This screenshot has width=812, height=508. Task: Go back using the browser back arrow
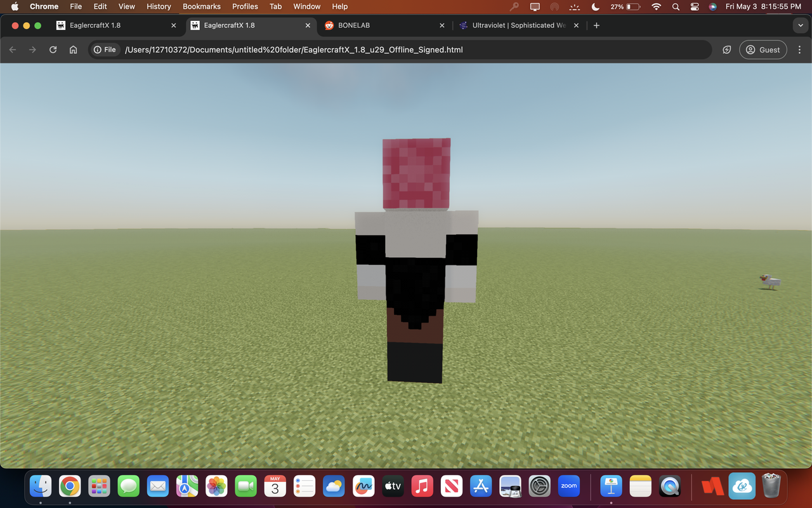13,50
